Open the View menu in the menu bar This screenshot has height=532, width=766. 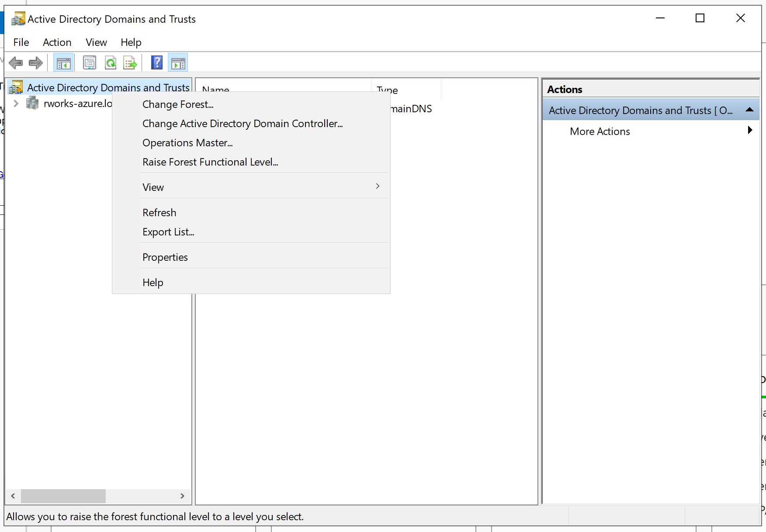coord(96,42)
